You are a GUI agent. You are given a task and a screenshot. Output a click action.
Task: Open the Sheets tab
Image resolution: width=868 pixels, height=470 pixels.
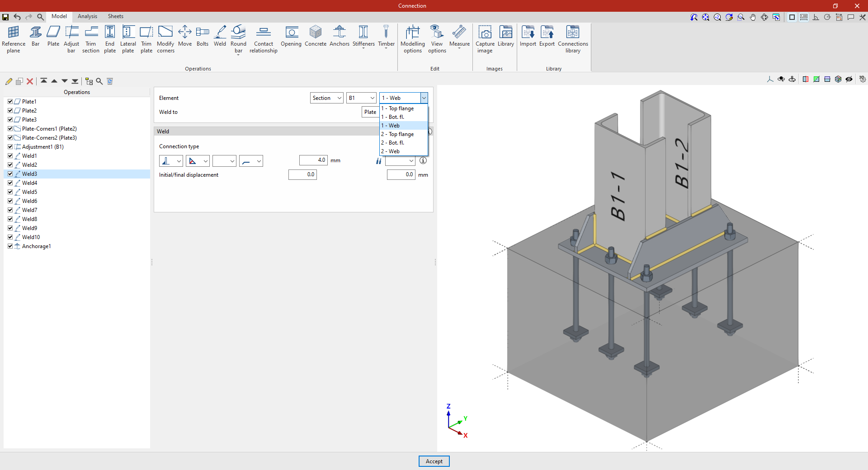pos(115,16)
